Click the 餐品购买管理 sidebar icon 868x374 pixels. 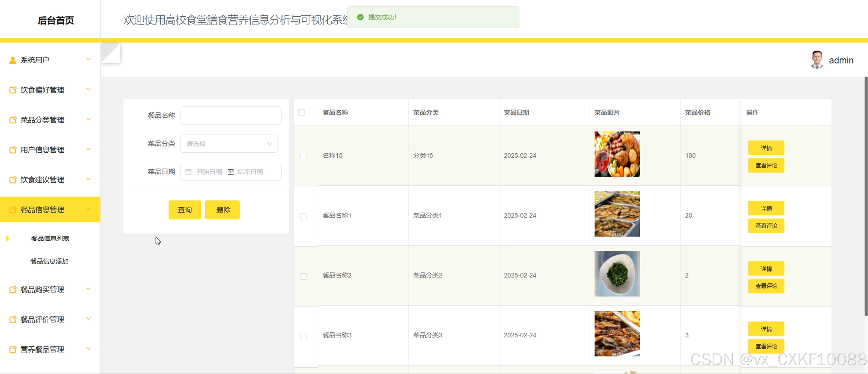point(12,290)
